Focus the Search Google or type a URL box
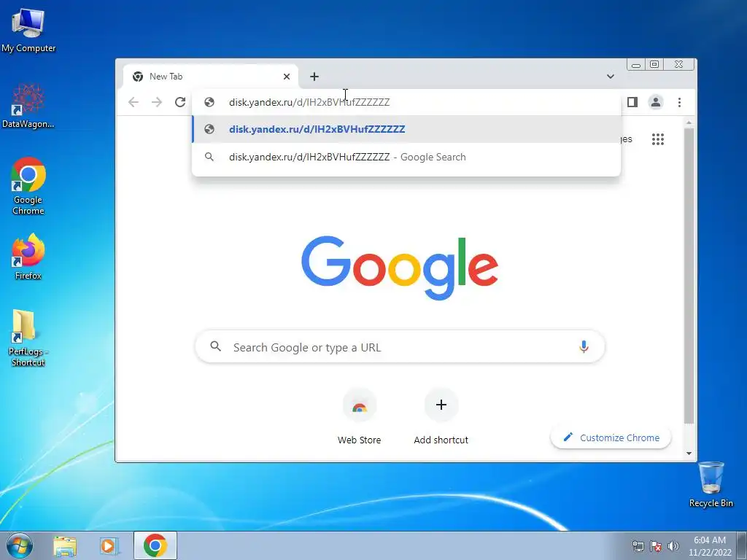Image resolution: width=747 pixels, height=560 pixels. 400,346
